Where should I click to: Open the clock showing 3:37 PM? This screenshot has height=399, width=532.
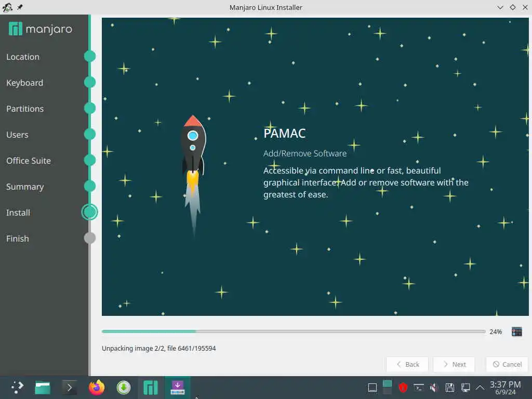(505, 388)
